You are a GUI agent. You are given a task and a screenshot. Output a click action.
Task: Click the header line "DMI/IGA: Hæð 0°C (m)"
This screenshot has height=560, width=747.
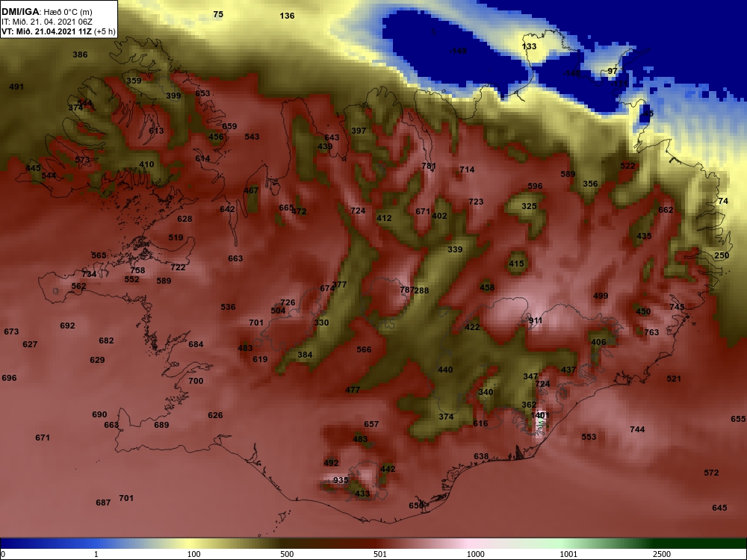(x=46, y=12)
